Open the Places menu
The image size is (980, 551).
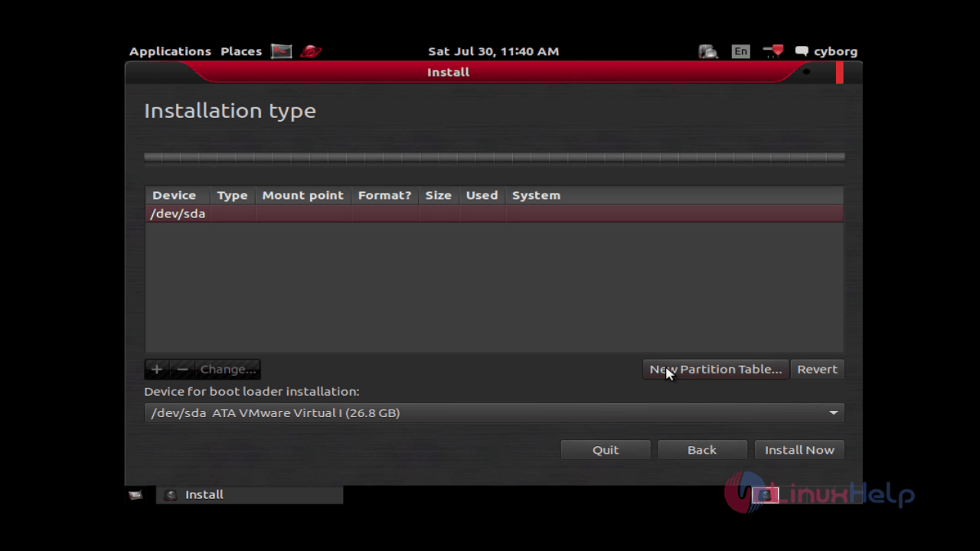point(240,51)
